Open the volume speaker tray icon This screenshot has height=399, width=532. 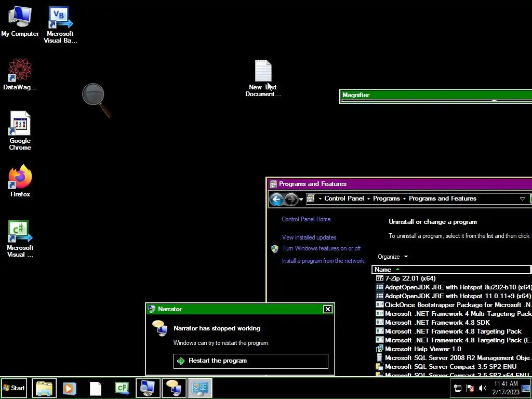pyautogui.click(x=483, y=388)
